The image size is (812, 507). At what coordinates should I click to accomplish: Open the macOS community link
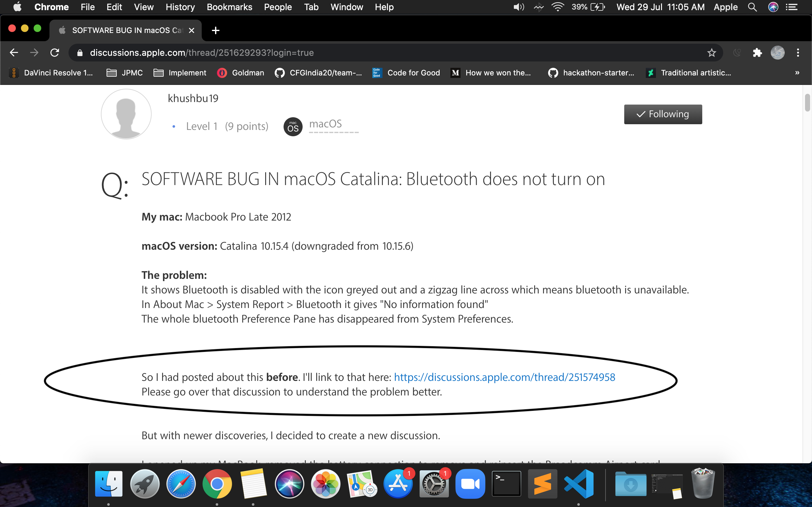point(325,124)
